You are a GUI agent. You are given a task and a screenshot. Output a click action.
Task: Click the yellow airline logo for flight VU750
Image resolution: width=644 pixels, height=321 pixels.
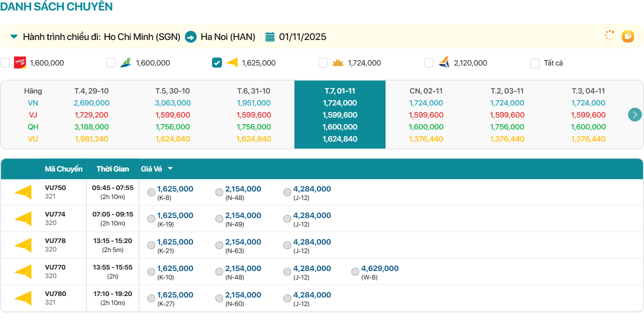pyautogui.click(x=23, y=192)
